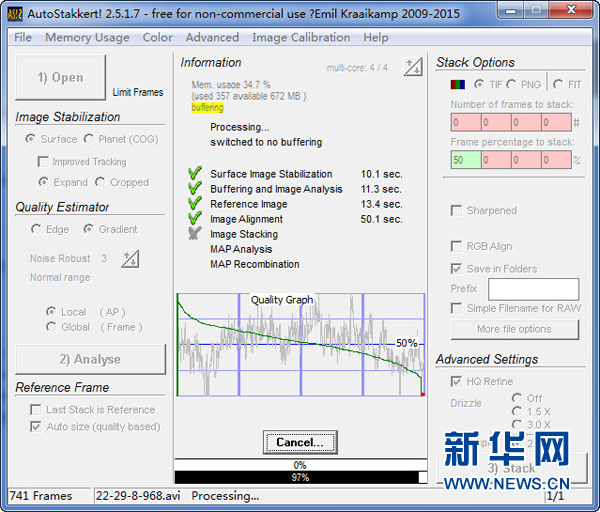Set Drizzle to Off
The width and height of the screenshot is (600, 512).
click(x=517, y=398)
